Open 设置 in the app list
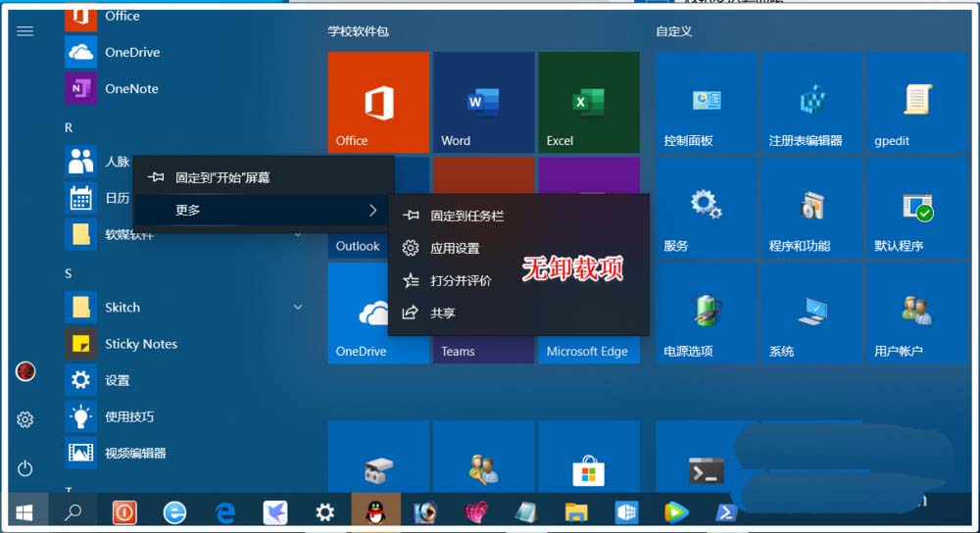The image size is (980, 533). point(184,380)
